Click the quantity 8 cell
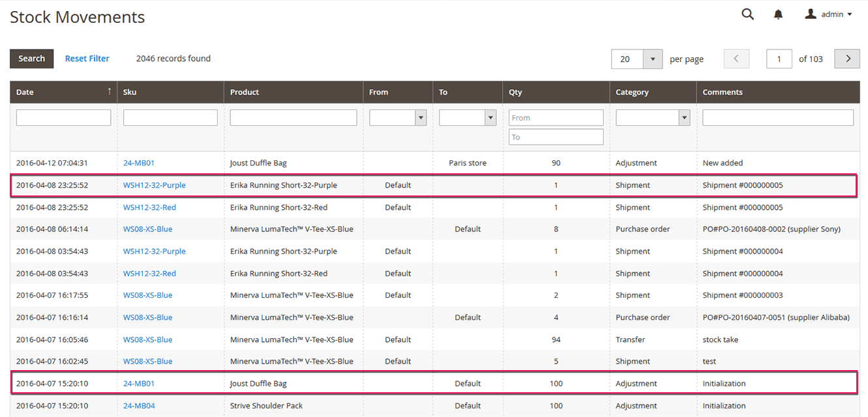 [556, 229]
